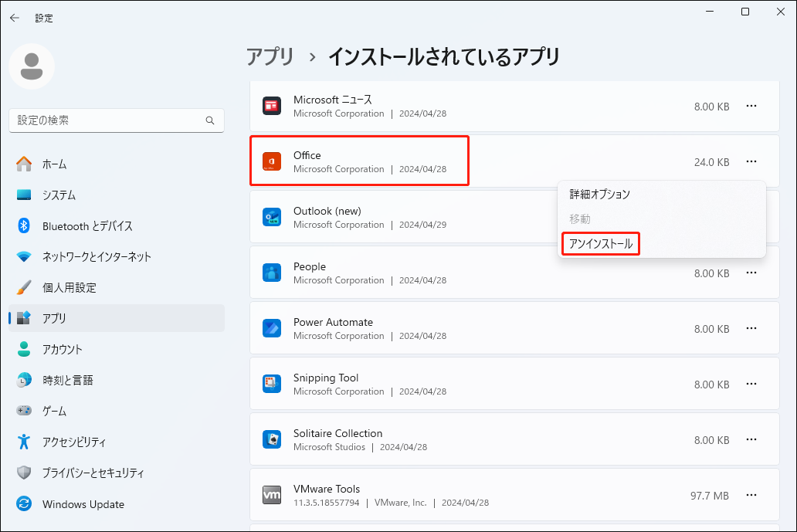Click the Microsoft ニュース app icon

click(272, 107)
